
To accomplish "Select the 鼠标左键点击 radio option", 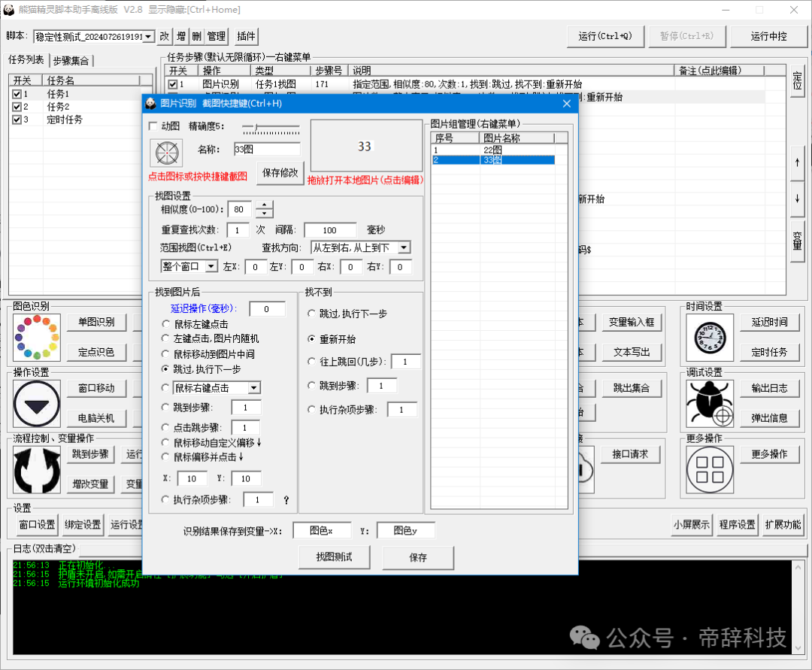I will tap(166, 324).
